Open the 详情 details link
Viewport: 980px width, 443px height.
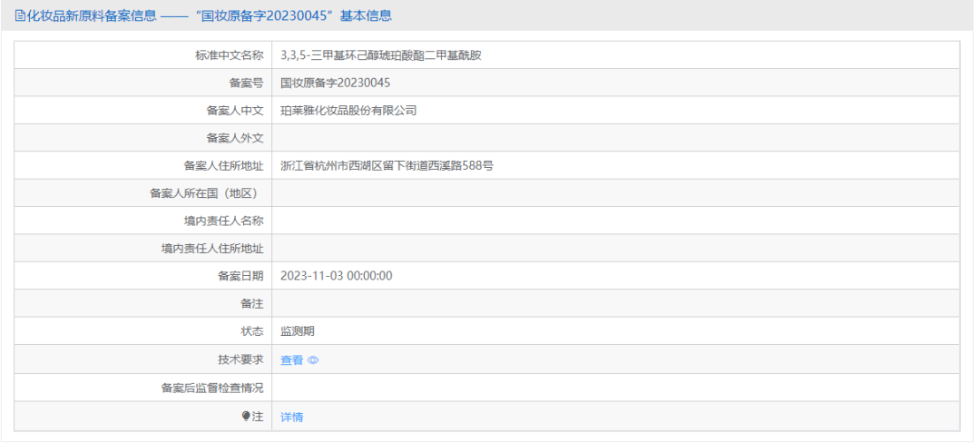292,417
